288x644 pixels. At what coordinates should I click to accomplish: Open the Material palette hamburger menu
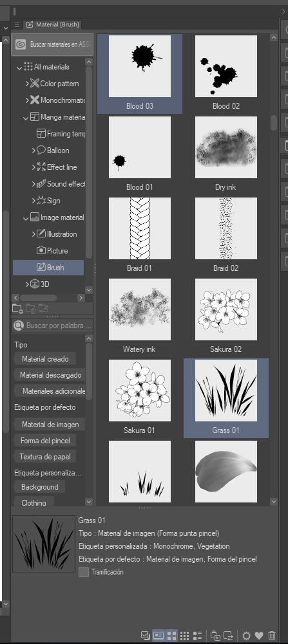(x=17, y=24)
